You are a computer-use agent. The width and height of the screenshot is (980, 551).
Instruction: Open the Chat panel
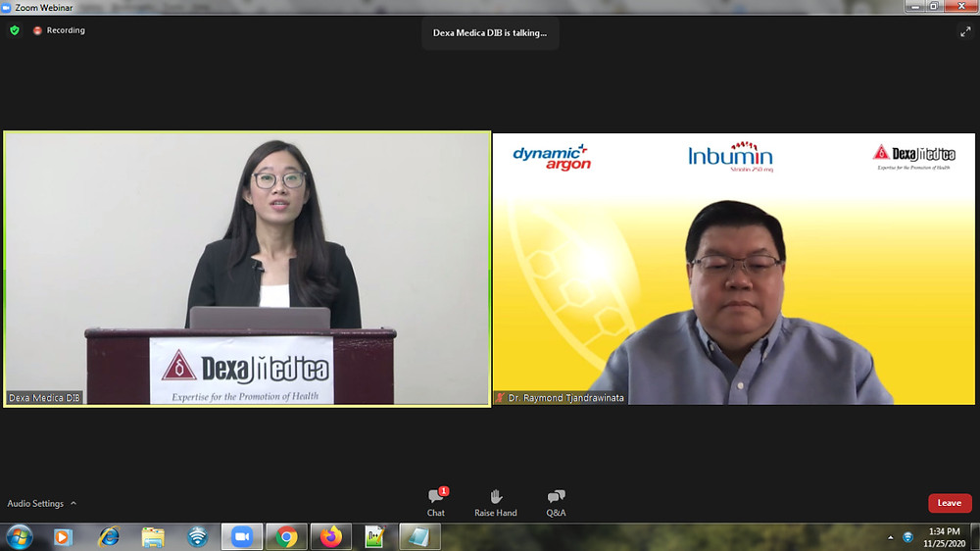click(436, 503)
